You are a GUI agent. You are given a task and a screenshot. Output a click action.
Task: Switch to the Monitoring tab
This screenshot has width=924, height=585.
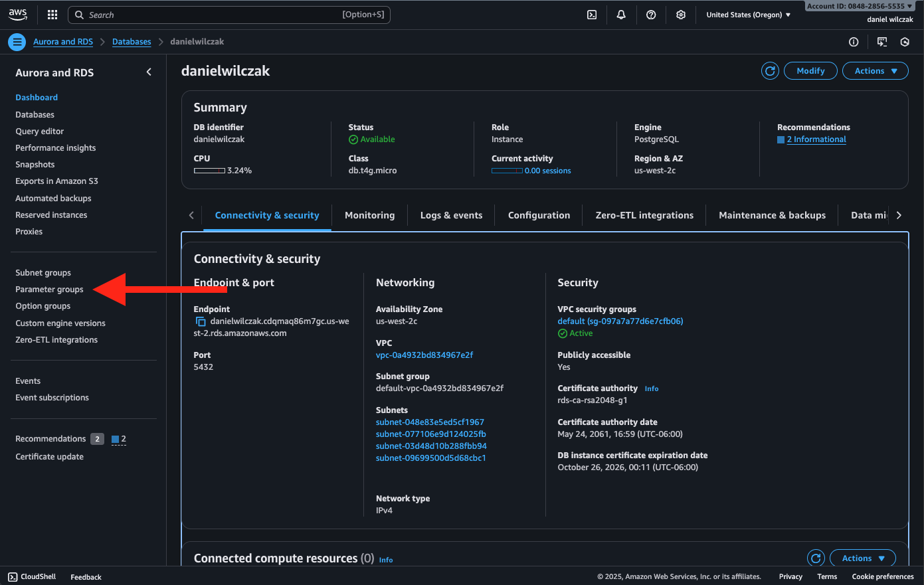click(x=369, y=215)
